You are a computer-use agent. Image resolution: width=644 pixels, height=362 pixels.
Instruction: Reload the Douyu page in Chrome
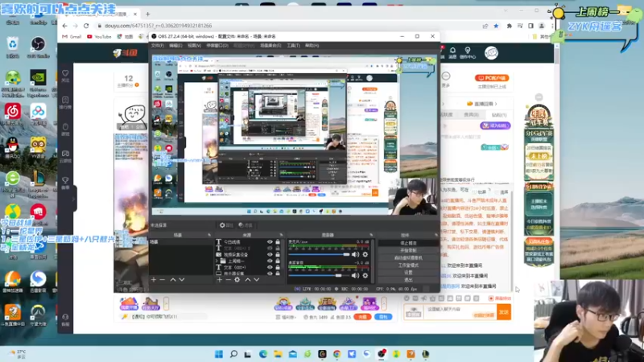[x=86, y=26]
